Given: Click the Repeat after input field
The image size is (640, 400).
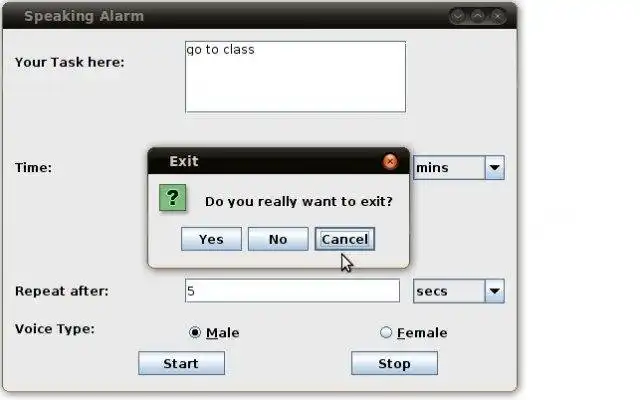Looking at the screenshot, I should (292, 291).
